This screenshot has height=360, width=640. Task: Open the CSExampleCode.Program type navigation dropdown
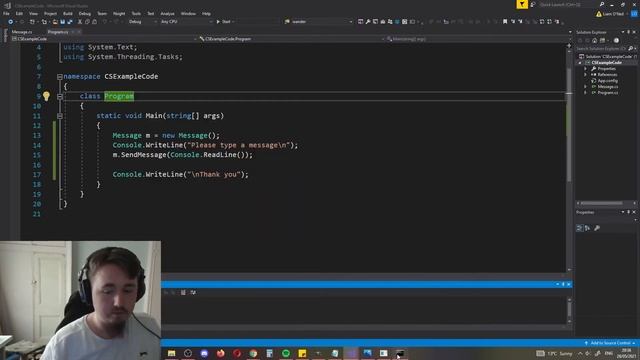291,39
